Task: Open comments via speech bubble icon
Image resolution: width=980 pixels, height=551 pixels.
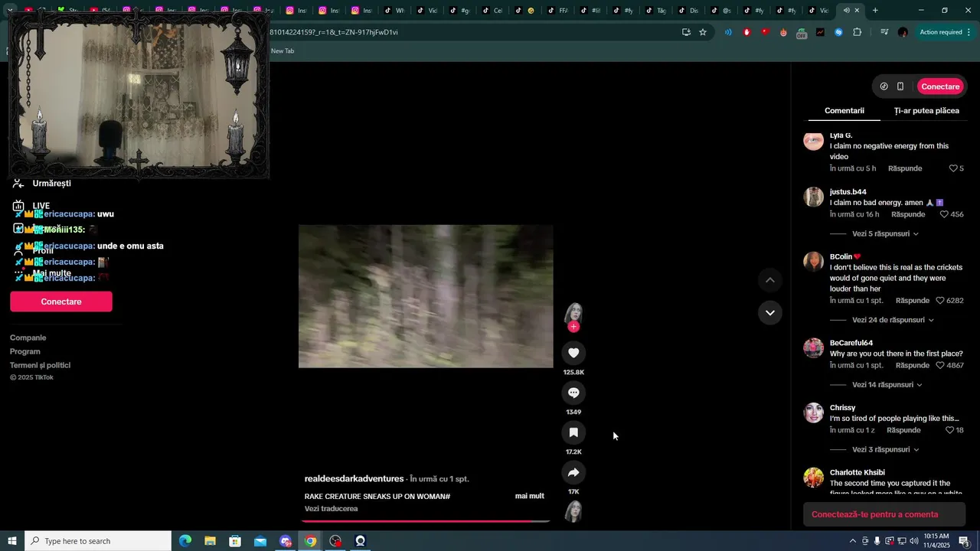Action: [x=573, y=393]
